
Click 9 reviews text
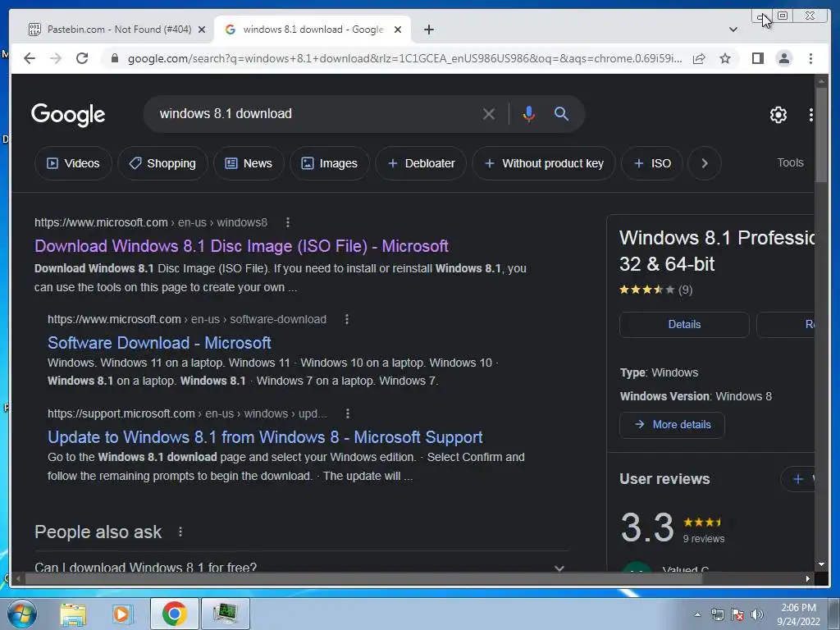(x=703, y=538)
